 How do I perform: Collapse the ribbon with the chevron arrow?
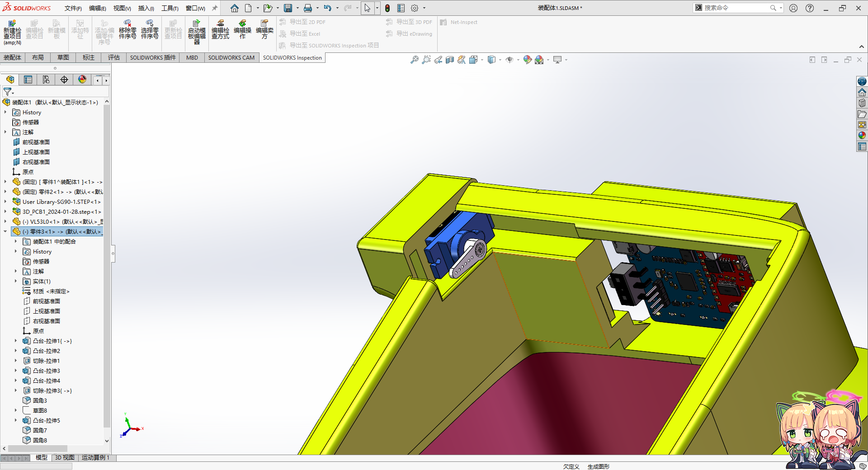tap(862, 47)
